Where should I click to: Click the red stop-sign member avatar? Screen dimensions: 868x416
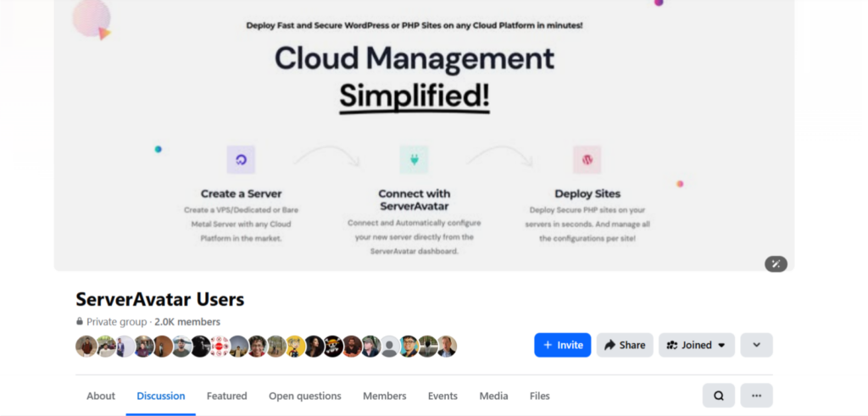(x=220, y=347)
